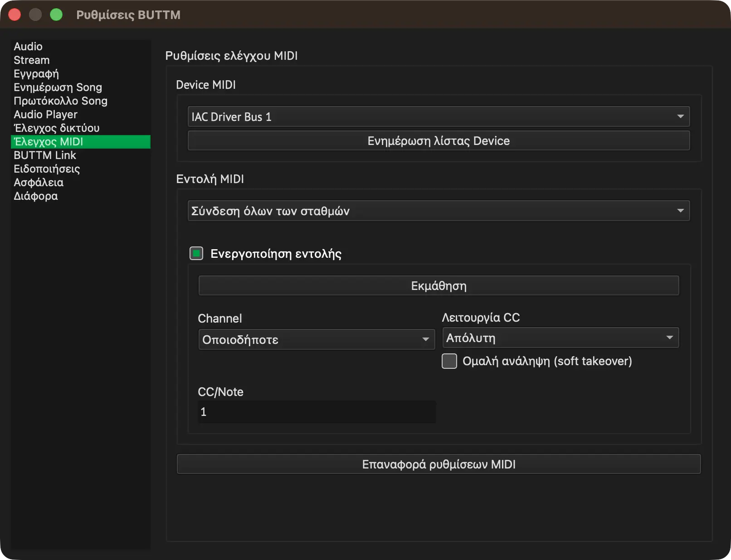Select Stream in the sidebar
This screenshot has width=731, height=560.
[x=81, y=60]
